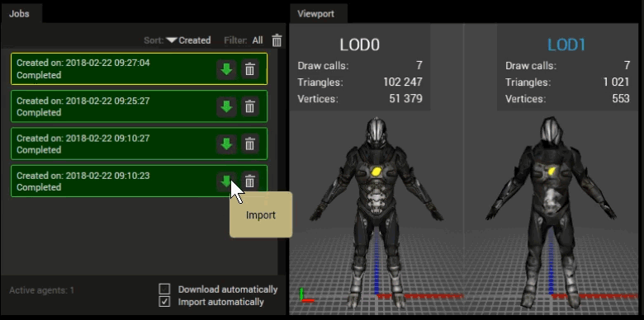Screen dimensions: 644x320
Task: Import the job created at 09:10:23
Action: tap(226, 181)
